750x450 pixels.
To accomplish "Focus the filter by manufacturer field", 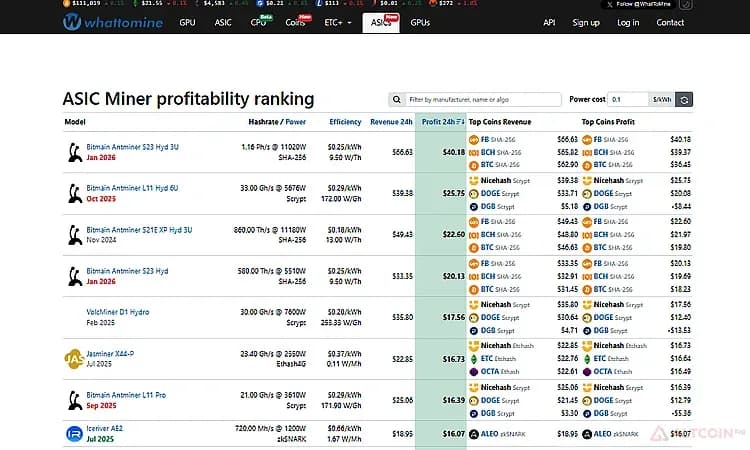I will coord(483,99).
